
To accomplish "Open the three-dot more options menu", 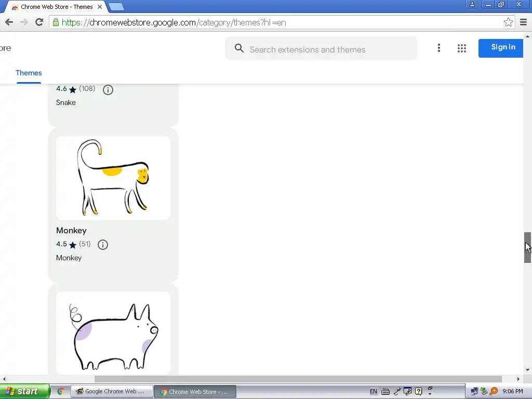I will pyautogui.click(x=438, y=48).
